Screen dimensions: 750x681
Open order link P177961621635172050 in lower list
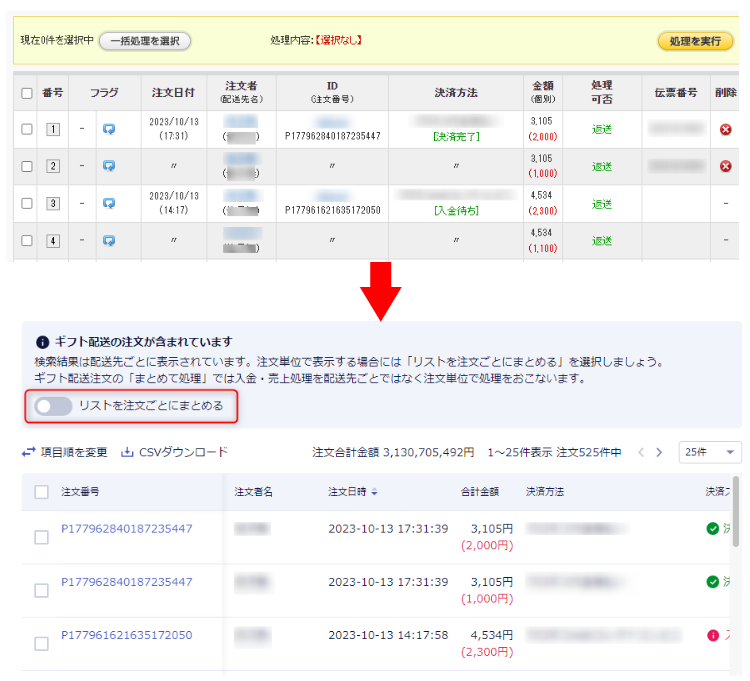(126, 635)
